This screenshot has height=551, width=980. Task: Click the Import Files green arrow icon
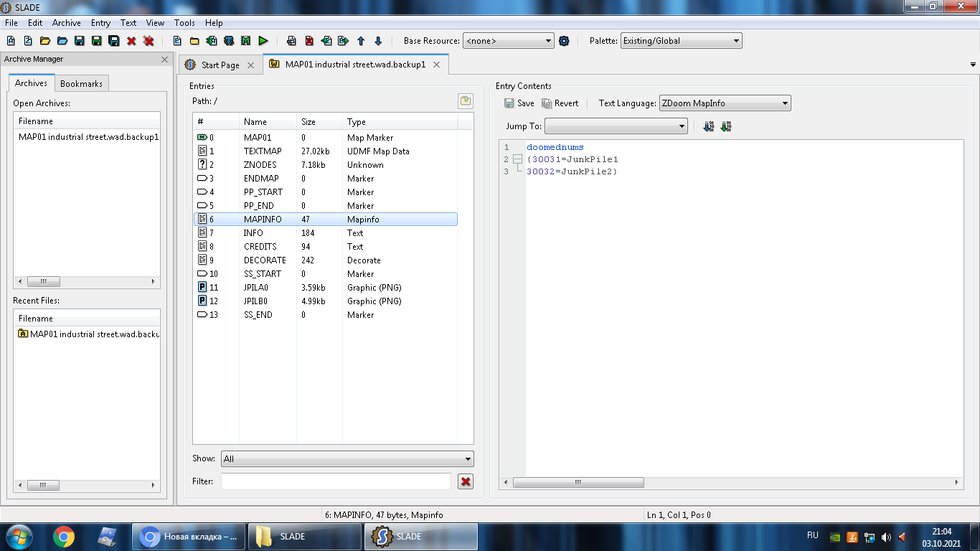tap(212, 41)
